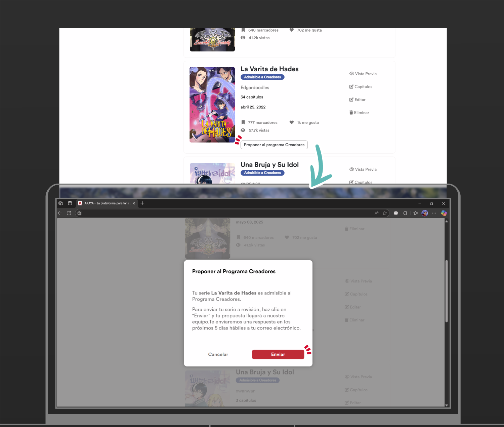Click Cancelar in the Proponer dialog

coord(218,354)
